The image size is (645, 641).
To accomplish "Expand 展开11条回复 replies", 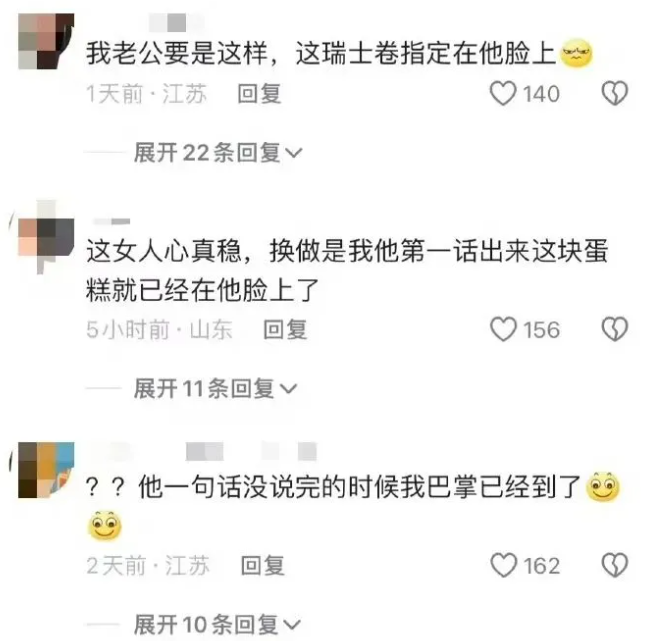I will point(215,388).
